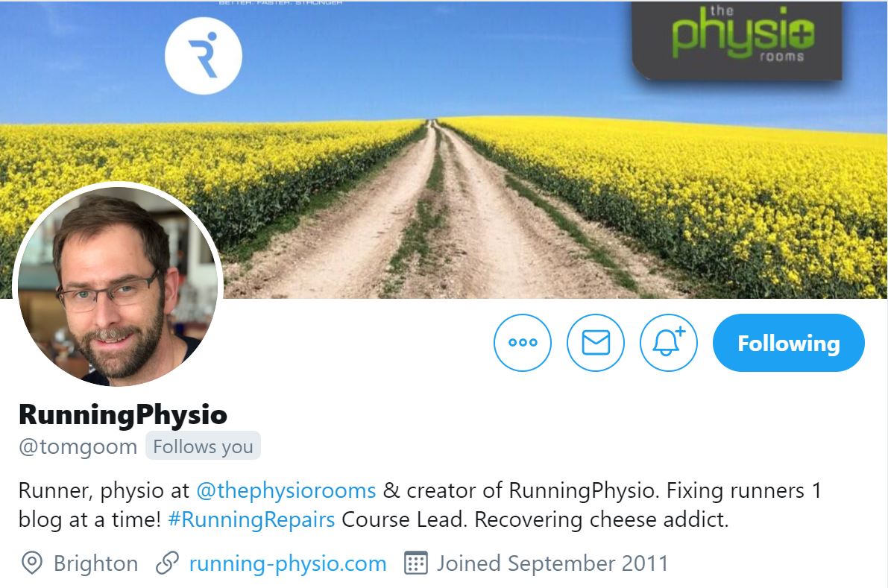Click the Brighton location text
The image size is (888, 588).
pos(95,563)
